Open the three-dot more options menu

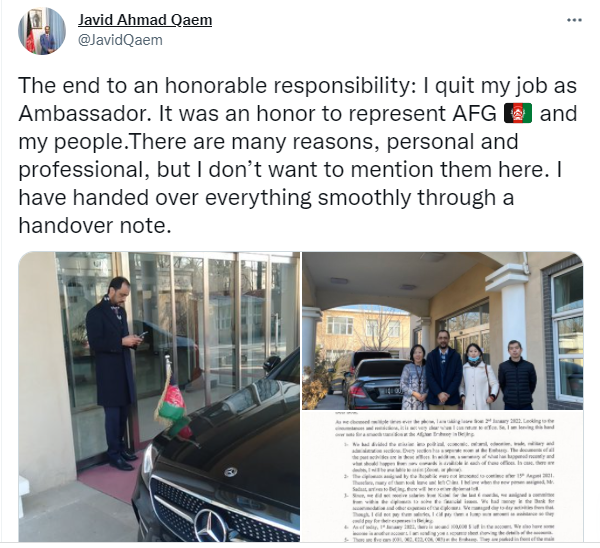click(574, 20)
